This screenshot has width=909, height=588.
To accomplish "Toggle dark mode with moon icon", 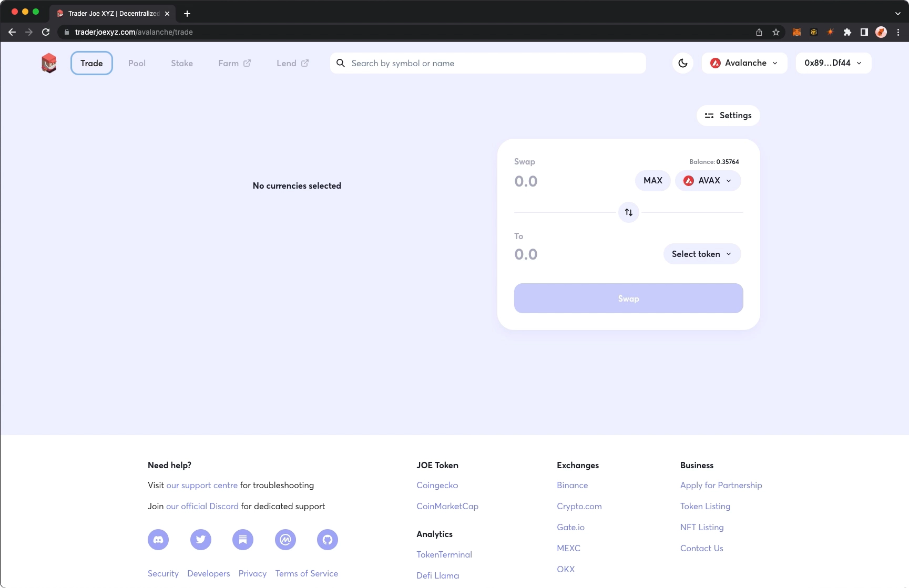I will pos(683,63).
